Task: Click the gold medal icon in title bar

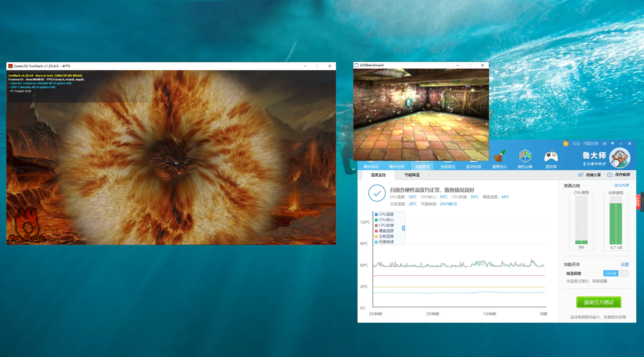Action: pos(566,143)
